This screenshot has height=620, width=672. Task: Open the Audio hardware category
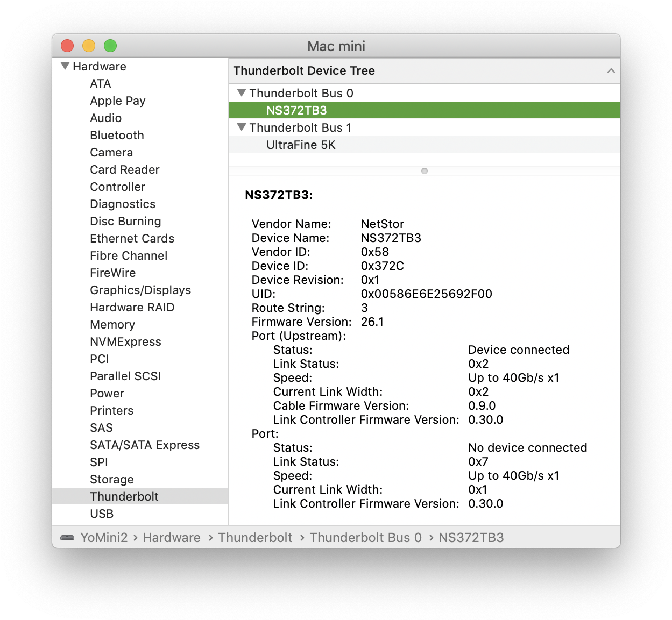click(x=106, y=118)
